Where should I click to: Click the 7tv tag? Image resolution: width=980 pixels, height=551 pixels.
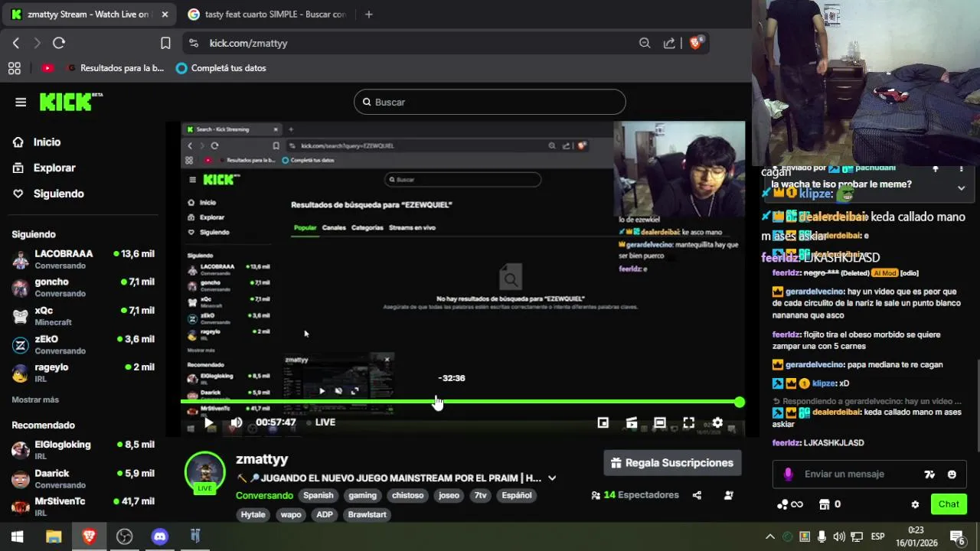pyautogui.click(x=481, y=495)
